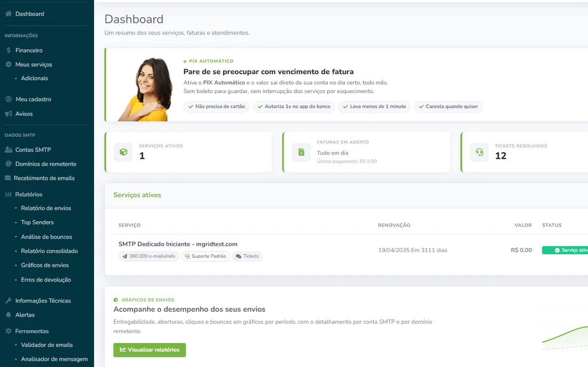
Task: Click the gear icon beside Ferramentas
Action: coord(8,331)
